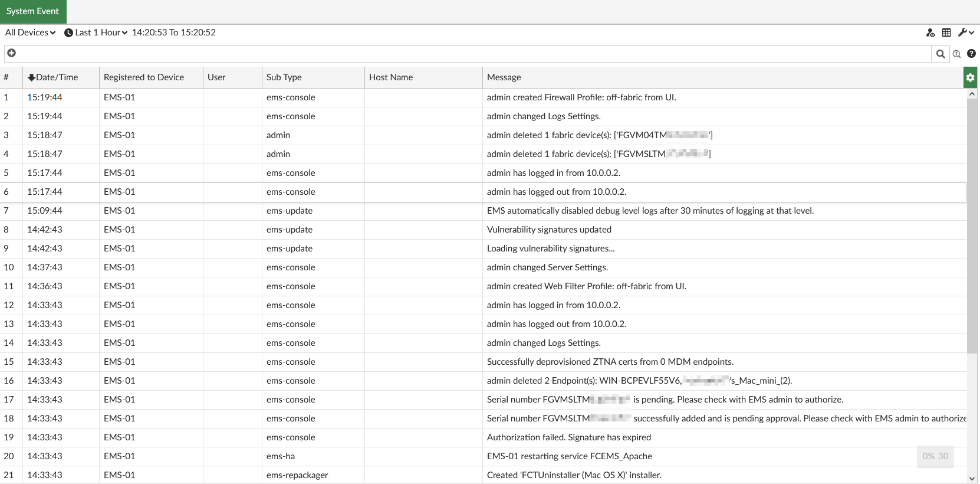This screenshot has width=980, height=484.
Task: Click the text search (T magnifier) icon
Action: [x=956, y=54]
